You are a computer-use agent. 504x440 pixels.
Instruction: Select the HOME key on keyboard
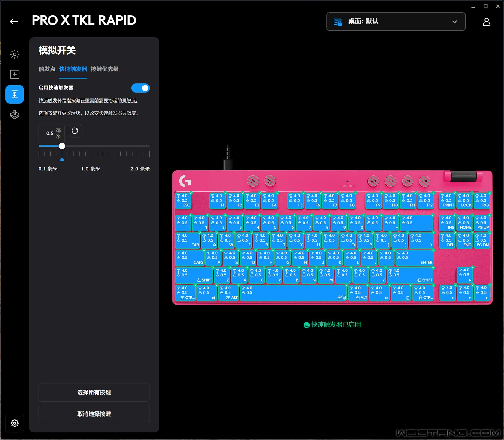pyautogui.click(x=464, y=223)
